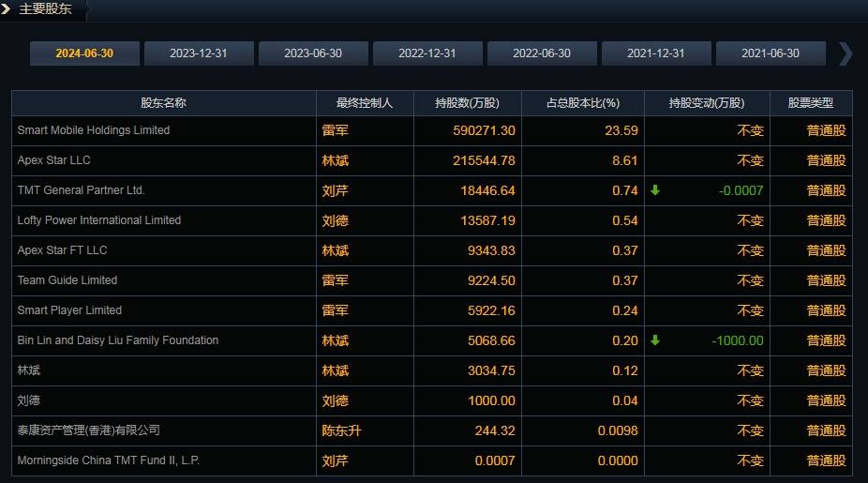
Task: Click the 0.0098 percentage value
Action: click(x=618, y=430)
